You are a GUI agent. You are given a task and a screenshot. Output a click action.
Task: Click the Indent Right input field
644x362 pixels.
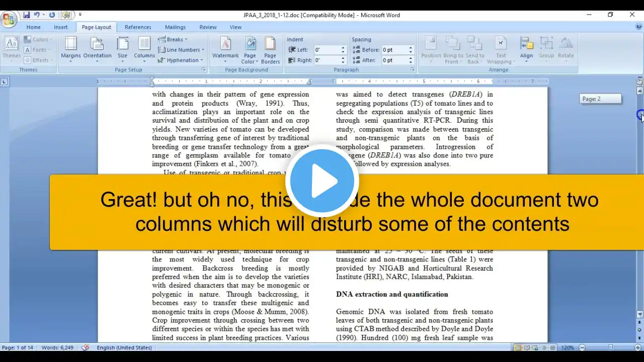pyautogui.click(x=330, y=60)
